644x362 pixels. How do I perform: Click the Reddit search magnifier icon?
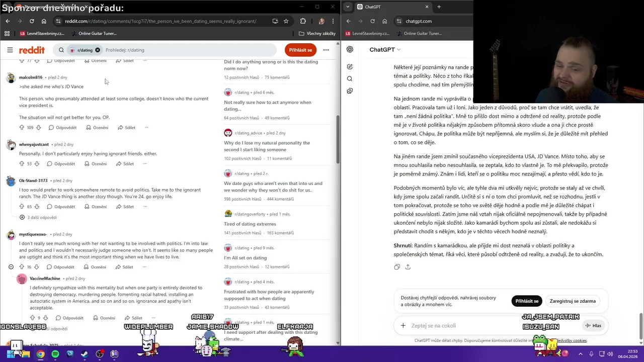click(x=61, y=50)
